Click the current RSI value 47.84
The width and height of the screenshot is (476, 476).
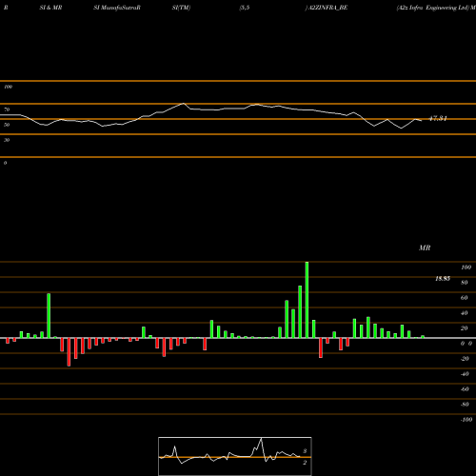tap(438, 119)
